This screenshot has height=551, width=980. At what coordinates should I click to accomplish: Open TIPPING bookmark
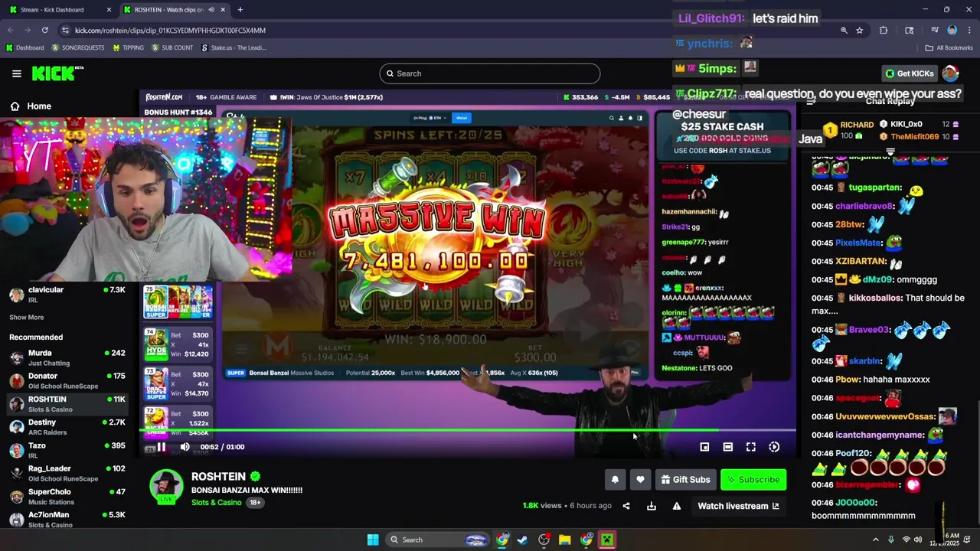(x=128, y=47)
